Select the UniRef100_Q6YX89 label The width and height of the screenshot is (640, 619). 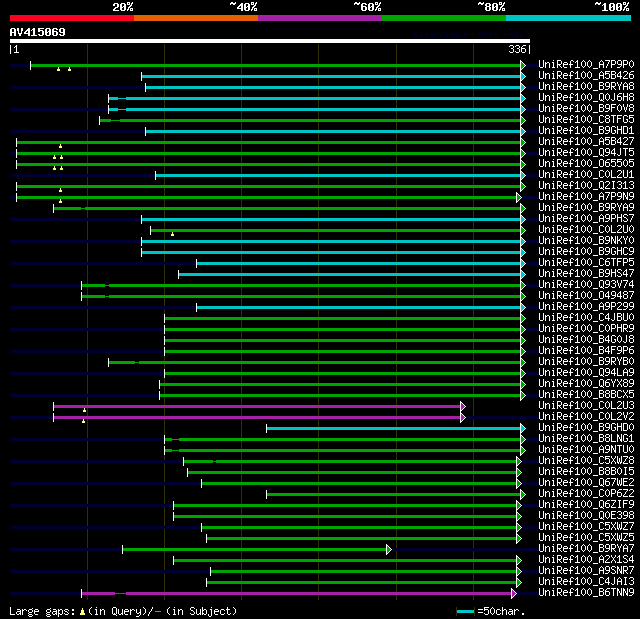(586, 384)
